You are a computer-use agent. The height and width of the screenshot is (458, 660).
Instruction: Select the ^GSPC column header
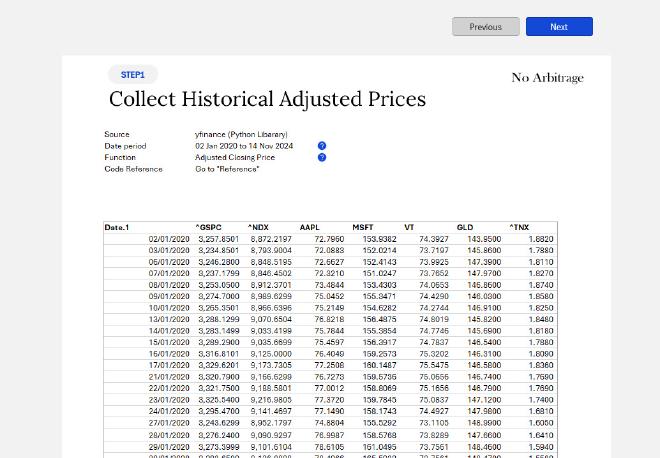pos(209,228)
